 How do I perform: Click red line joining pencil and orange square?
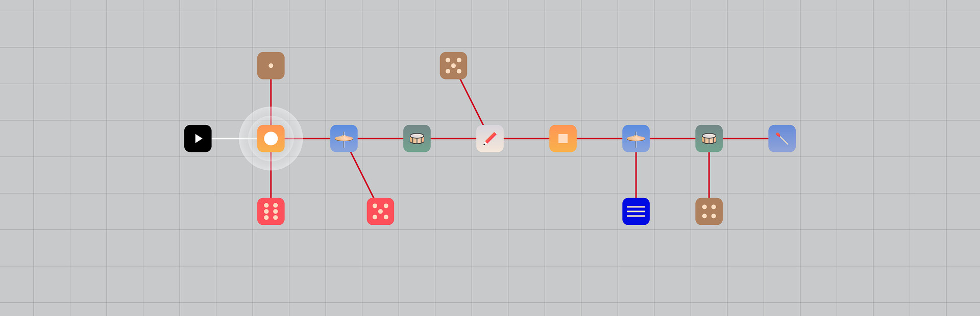click(526, 138)
